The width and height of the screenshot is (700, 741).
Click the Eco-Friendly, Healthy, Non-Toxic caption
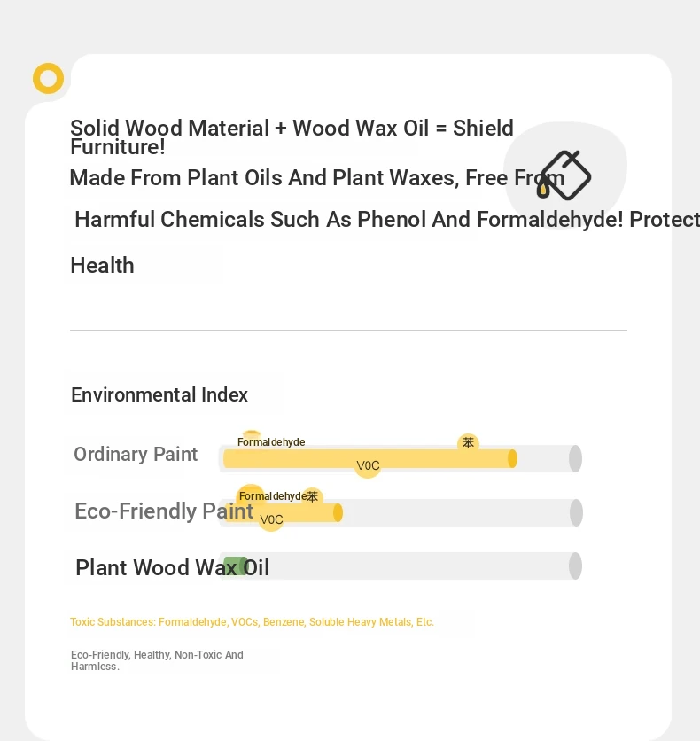pyautogui.click(x=157, y=660)
